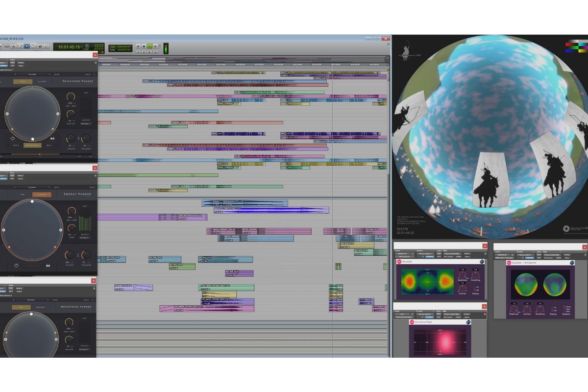Click the Brightness knob in the Visualiser plugin
Image resolution: width=588 pixels, height=392 pixels.
[462, 276]
